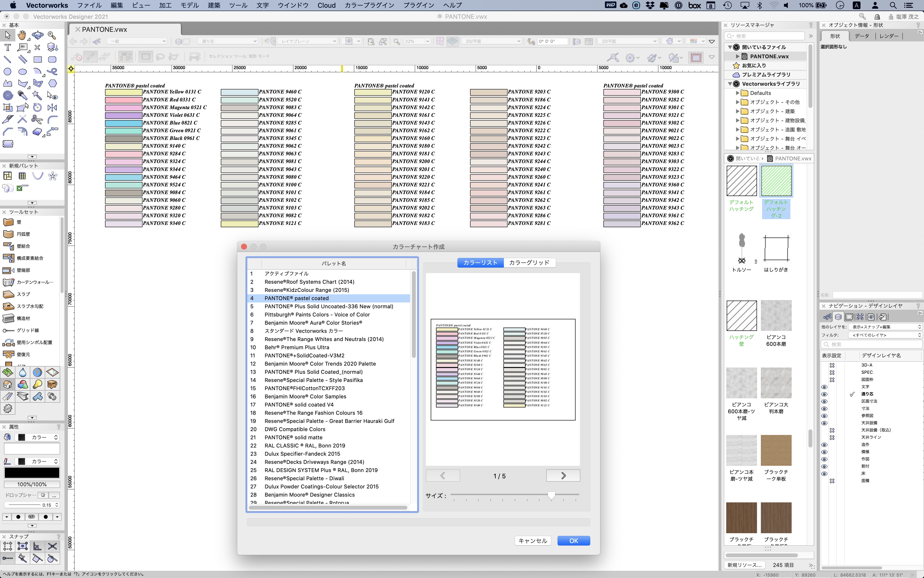Show the hidden SPEC layer
Screen dimensions: 924x578
tap(832, 372)
